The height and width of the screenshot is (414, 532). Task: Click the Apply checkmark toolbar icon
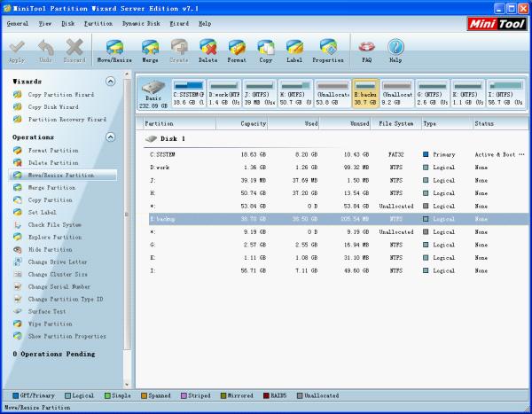pos(17,51)
